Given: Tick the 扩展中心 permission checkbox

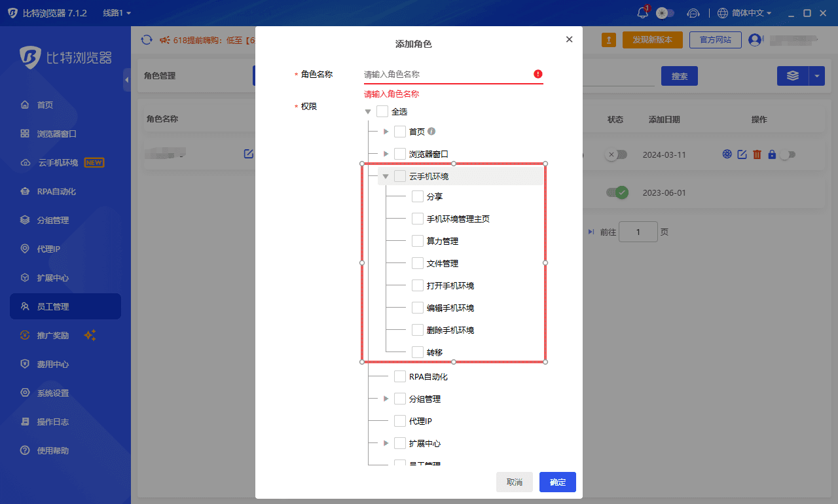Looking at the screenshot, I should pos(400,443).
